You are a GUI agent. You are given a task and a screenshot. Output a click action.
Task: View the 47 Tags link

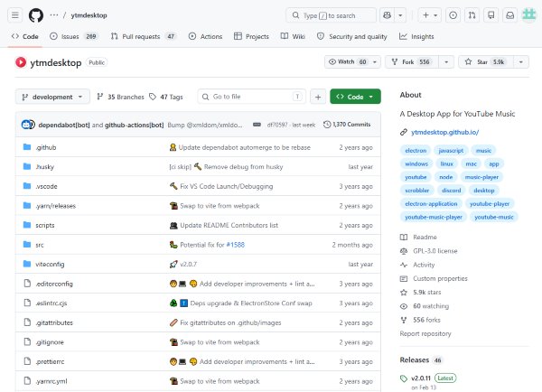(x=166, y=97)
